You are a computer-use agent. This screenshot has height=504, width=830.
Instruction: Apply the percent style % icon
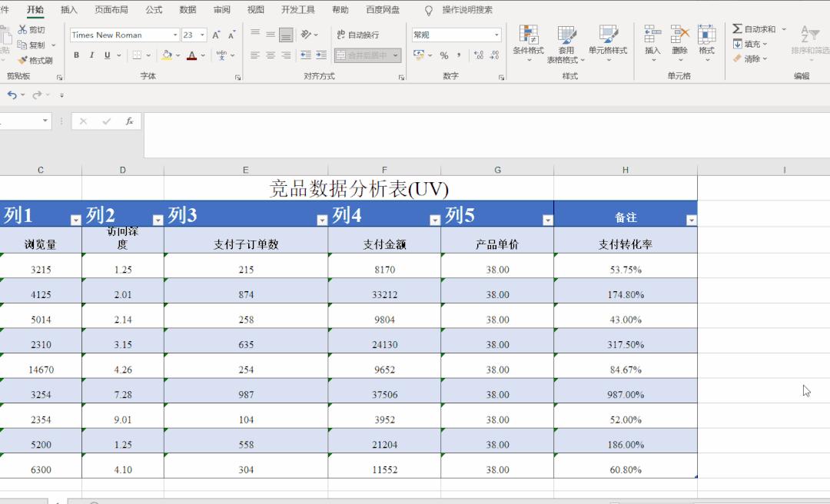[443, 55]
